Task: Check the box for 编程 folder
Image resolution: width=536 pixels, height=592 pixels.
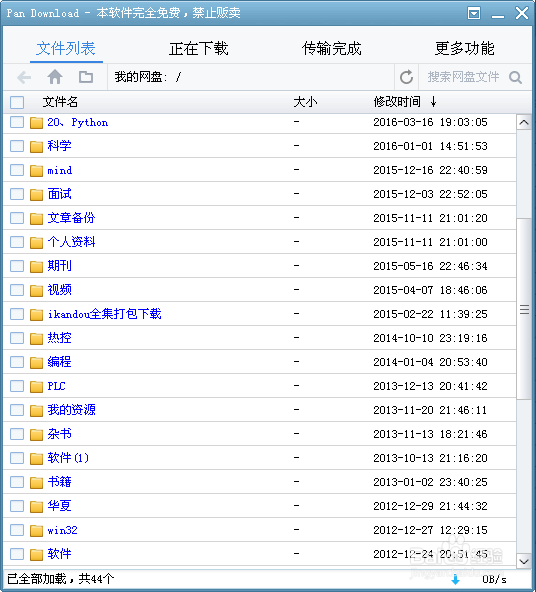Action: click(17, 362)
